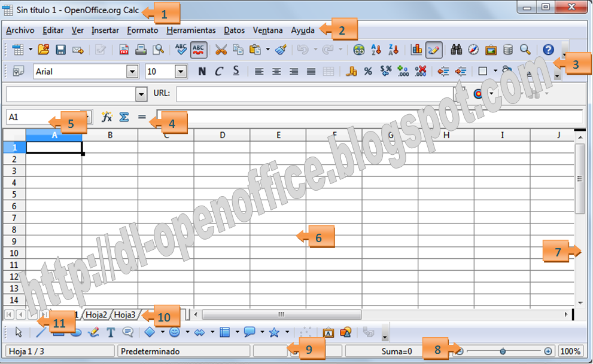The height and width of the screenshot is (364, 593).
Task: Open an existing document with folder icon
Action: 44,50
